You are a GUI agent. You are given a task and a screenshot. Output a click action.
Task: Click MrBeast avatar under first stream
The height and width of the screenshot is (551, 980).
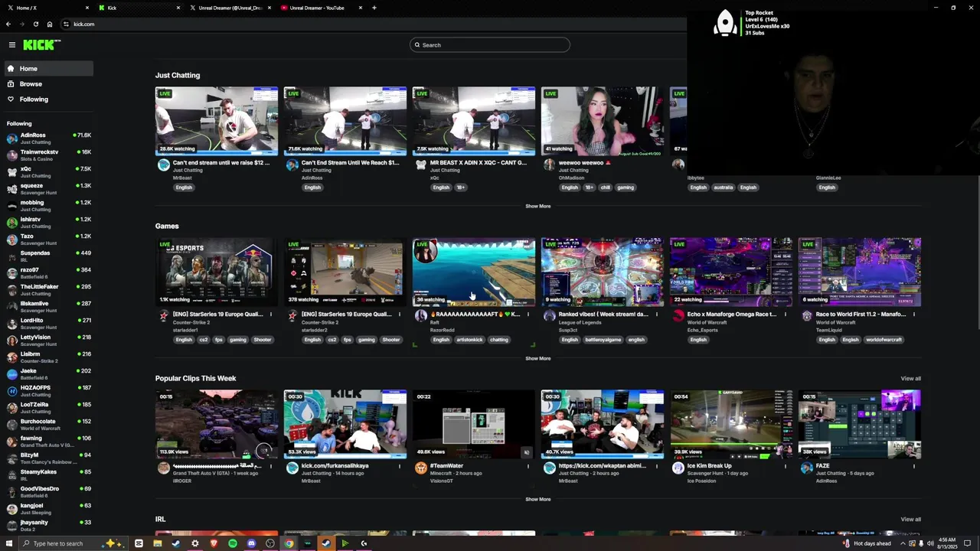(x=163, y=165)
